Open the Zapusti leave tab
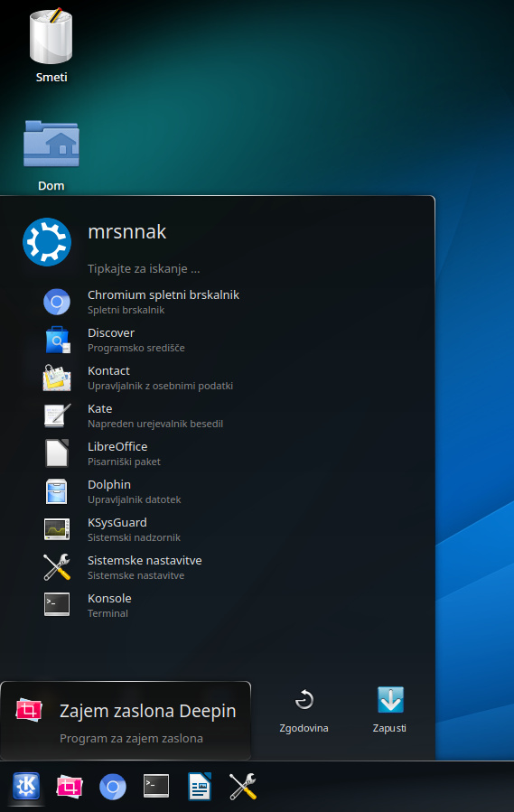This screenshot has width=514, height=812. [x=389, y=710]
